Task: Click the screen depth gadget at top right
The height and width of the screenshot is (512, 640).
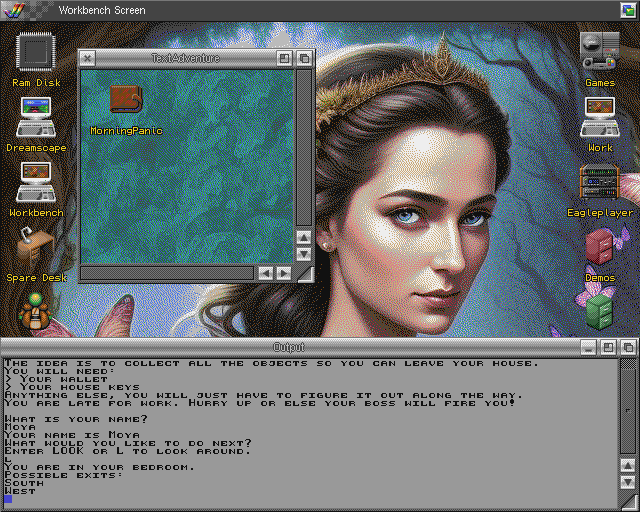Action: point(628,10)
